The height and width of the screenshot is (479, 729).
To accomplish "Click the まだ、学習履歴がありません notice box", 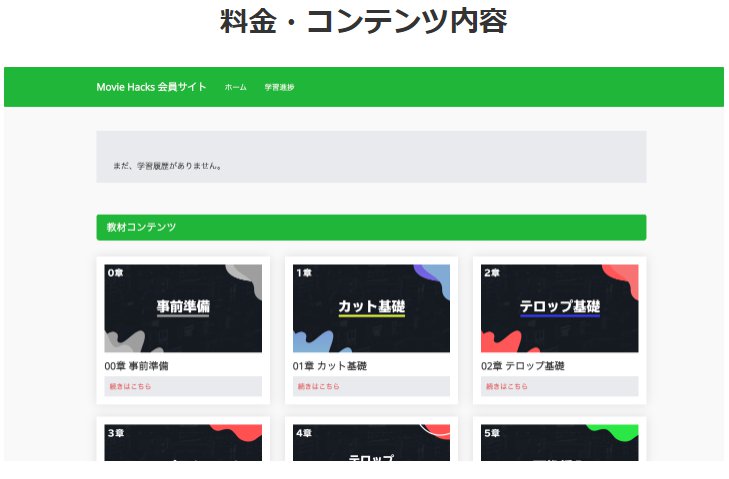I will [371, 157].
